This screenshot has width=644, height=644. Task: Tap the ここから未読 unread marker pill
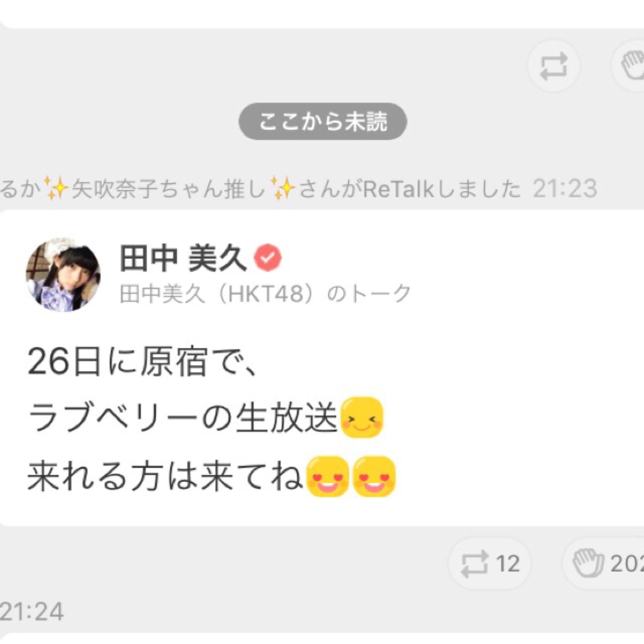point(323,121)
